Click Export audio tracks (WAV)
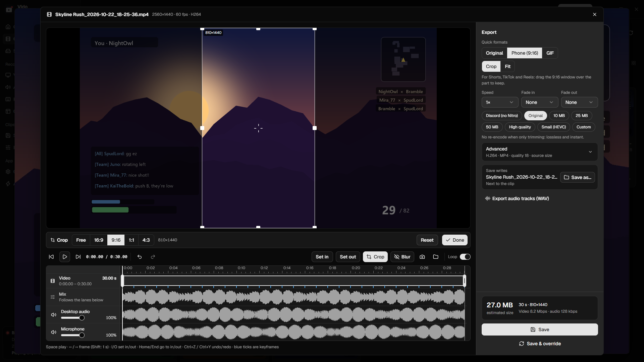Screen dimensions: 644x362 pos(517,198)
